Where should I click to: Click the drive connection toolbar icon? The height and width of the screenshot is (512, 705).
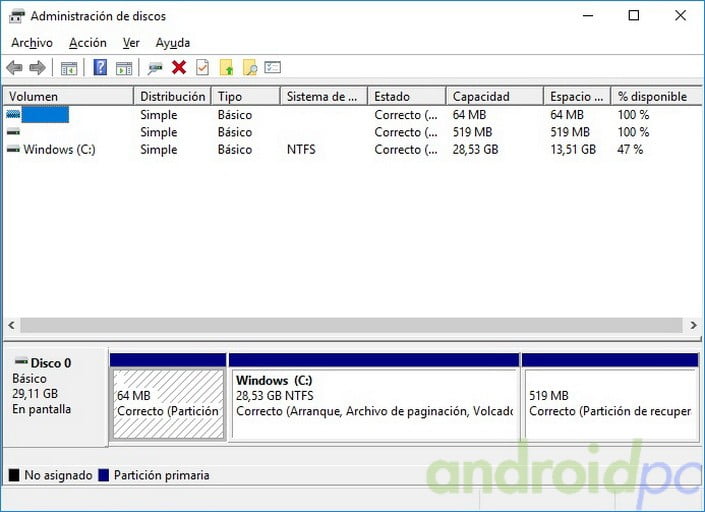coord(155,68)
